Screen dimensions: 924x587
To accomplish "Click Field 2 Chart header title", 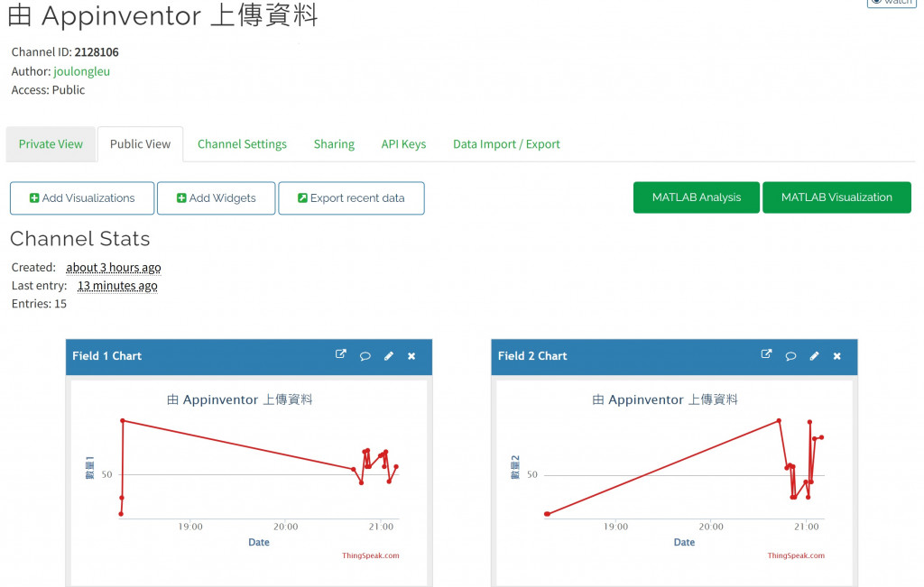I will [532, 355].
